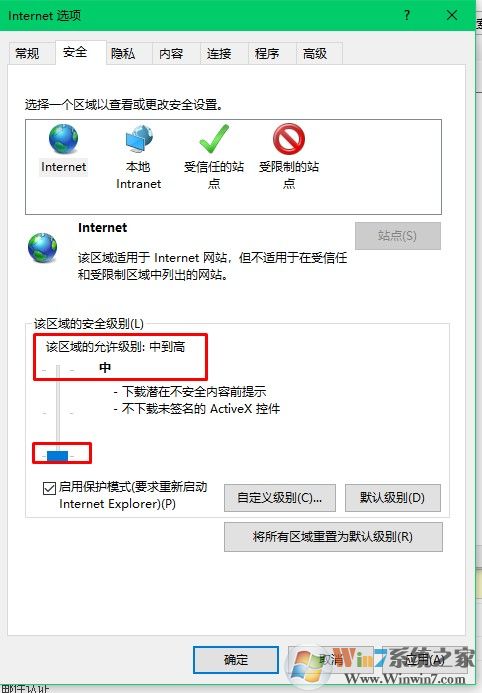
Task: Click the 默认级别(D) button
Action: 392,498
